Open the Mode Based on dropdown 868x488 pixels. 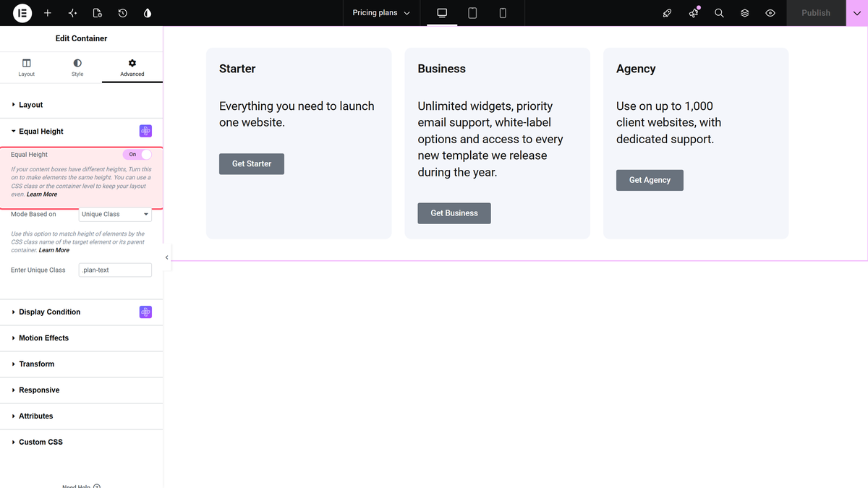point(115,214)
